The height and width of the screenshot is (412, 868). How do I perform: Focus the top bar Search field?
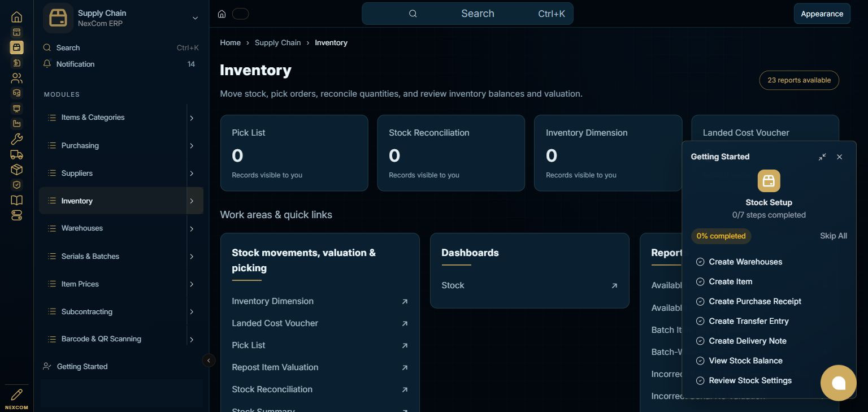pyautogui.click(x=467, y=14)
